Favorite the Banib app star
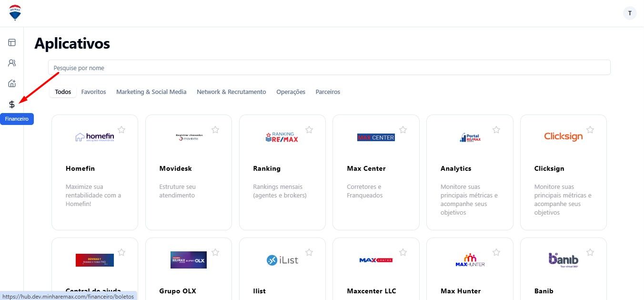The image size is (644, 300). [x=590, y=252]
